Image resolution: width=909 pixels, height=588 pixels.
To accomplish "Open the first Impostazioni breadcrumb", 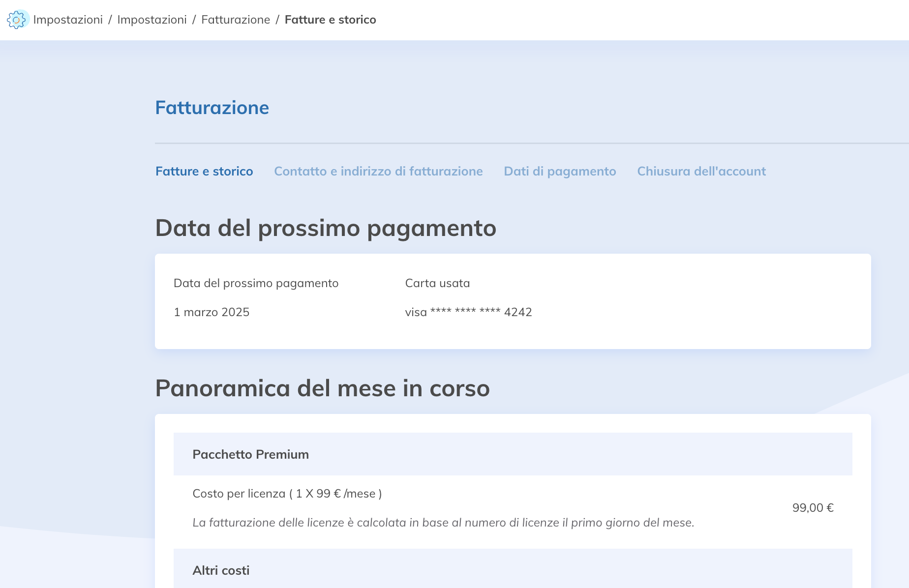I will pyautogui.click(x=68, y=20).
